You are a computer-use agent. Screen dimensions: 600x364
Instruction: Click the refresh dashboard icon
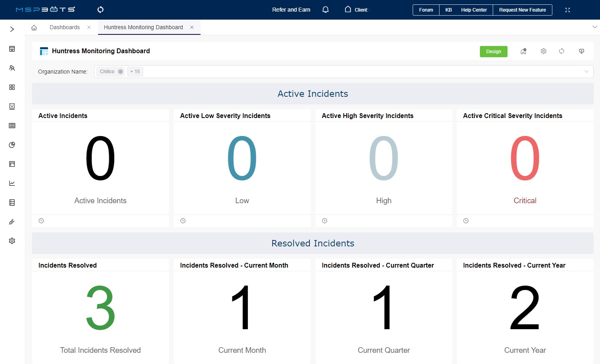[562, 51]
